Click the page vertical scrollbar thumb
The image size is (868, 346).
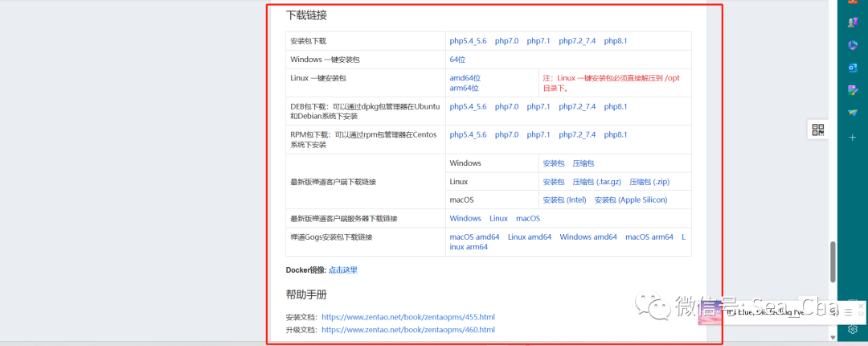(833, 262)
